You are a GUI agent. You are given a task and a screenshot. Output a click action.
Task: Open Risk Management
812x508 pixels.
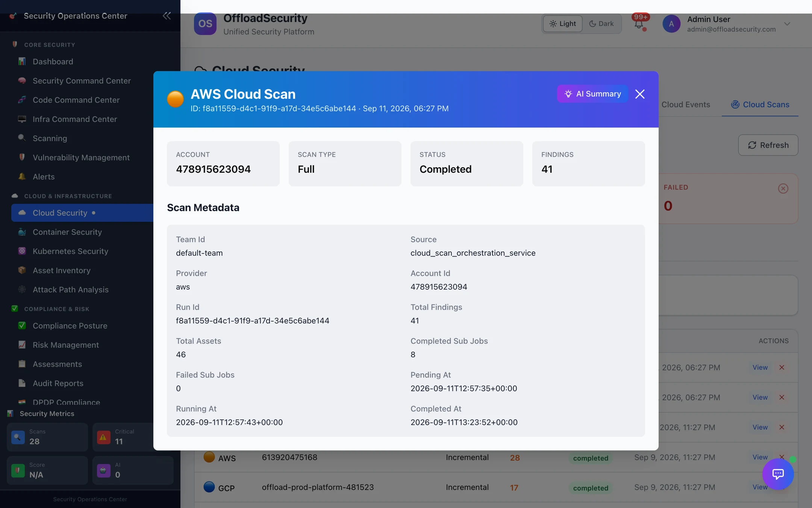click(x=66, y=345)
